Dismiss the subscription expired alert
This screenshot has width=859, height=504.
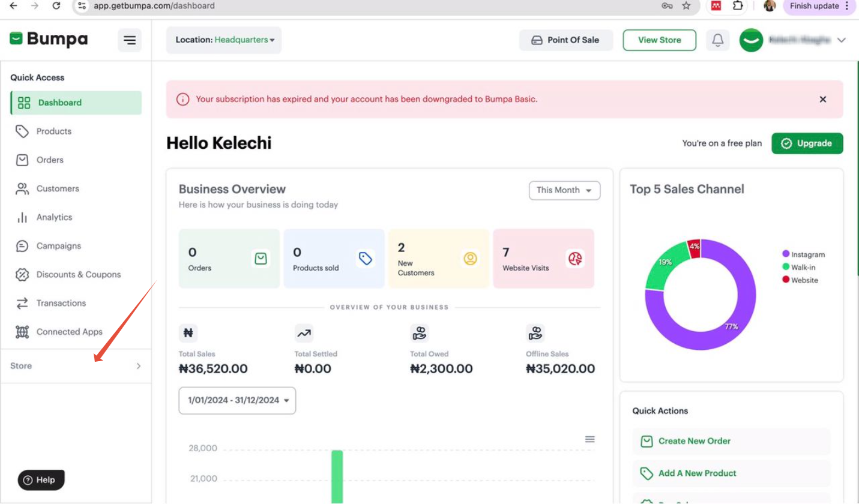(x=823, y=99)
